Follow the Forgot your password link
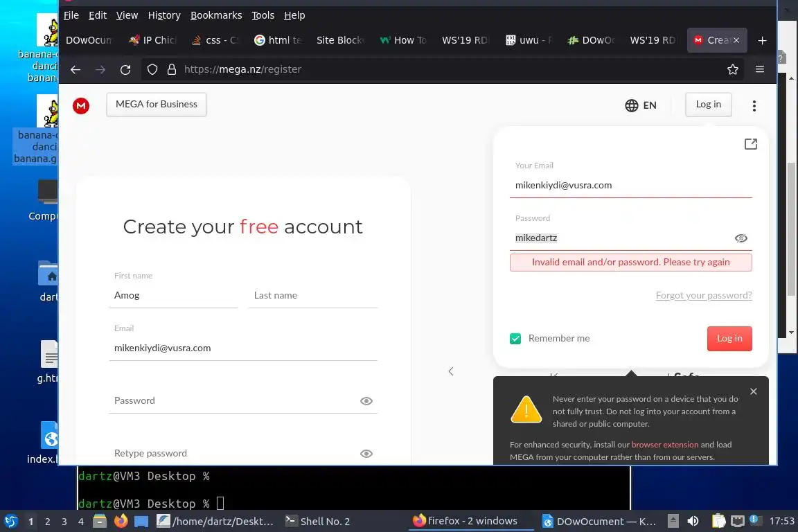 pos(703,295)
